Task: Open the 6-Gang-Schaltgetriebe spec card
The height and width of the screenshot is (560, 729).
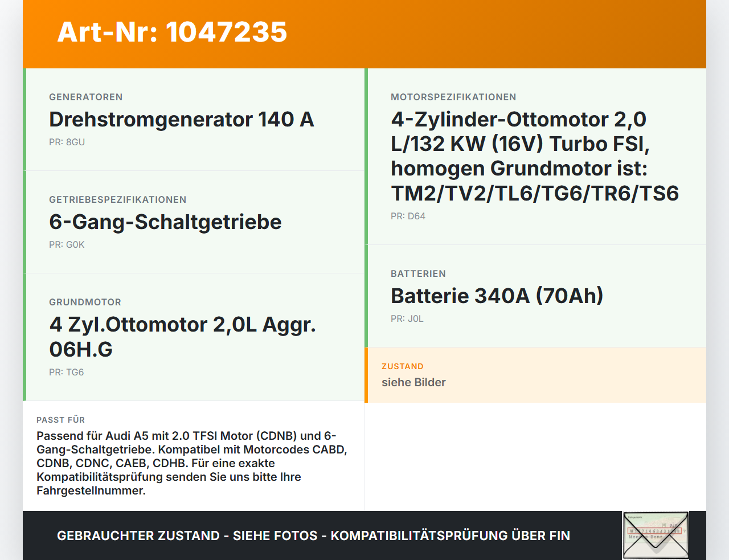Action: (194, 222)
